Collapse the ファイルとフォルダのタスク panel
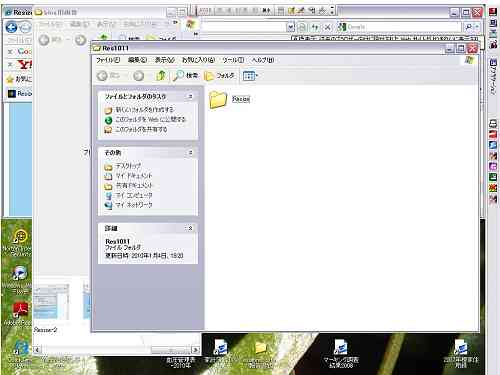The height and width of the screenshot is (375, 500). tap(190, 96)
